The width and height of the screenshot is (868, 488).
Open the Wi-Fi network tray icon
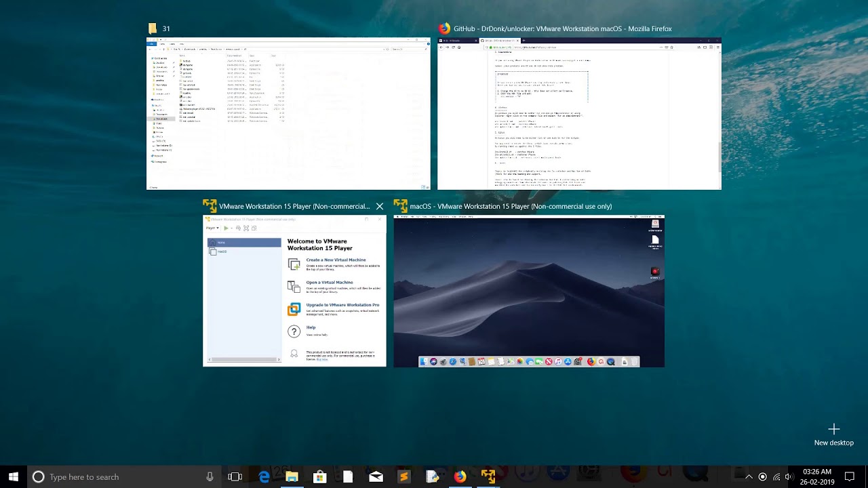(x=776, y=476)
